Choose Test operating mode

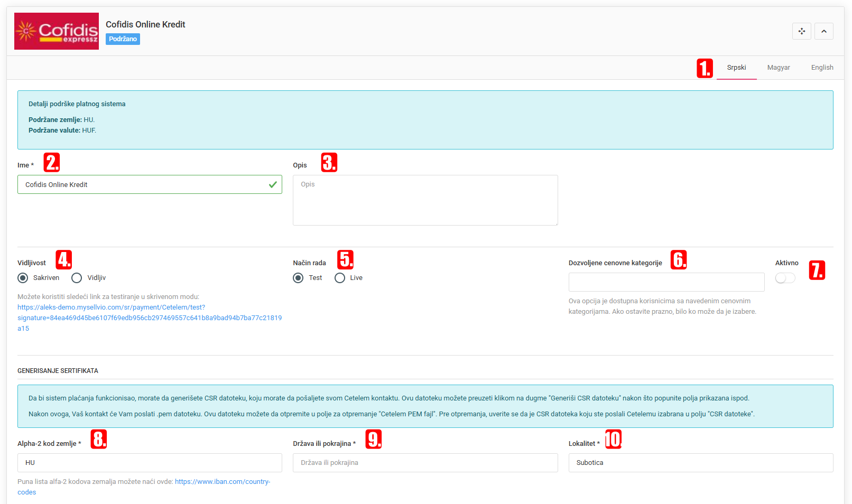pyautogui.click(x=299, y=278)
